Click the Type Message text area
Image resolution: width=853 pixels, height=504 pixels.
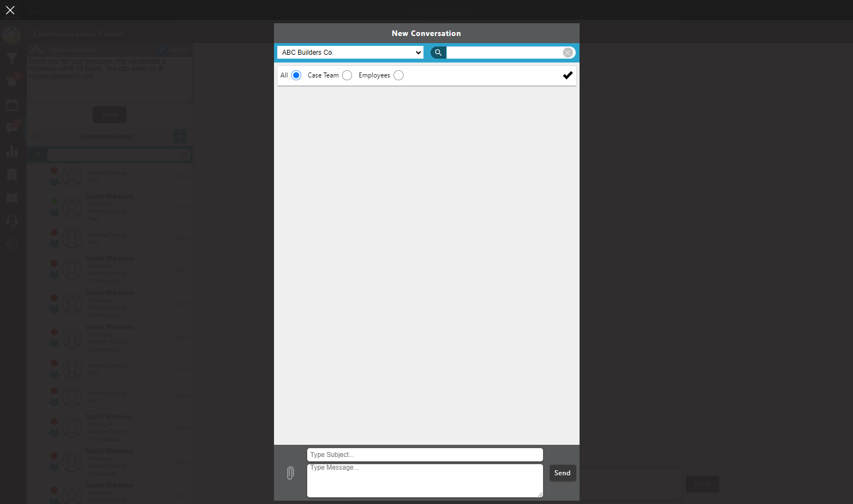(x=425, y=481)
